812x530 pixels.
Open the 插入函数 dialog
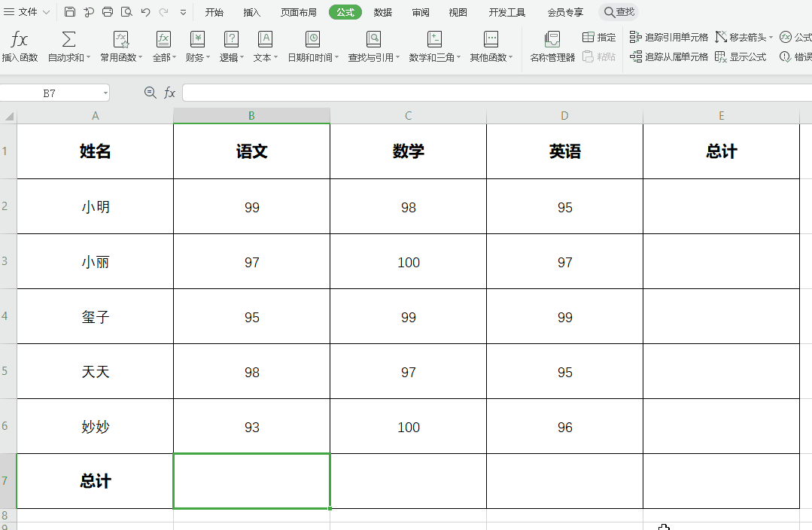pos(19,45)
